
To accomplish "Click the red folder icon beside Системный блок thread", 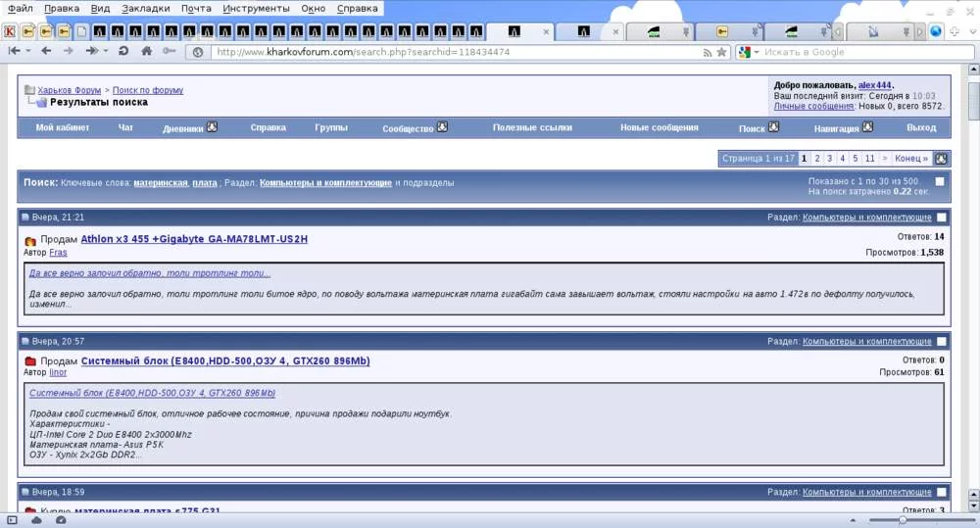I will point(30,361).
